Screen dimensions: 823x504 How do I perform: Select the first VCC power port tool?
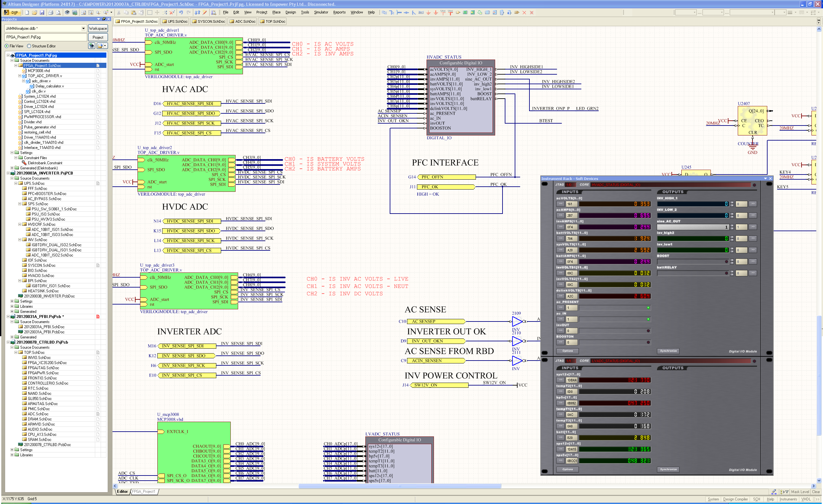coord(443,12)
